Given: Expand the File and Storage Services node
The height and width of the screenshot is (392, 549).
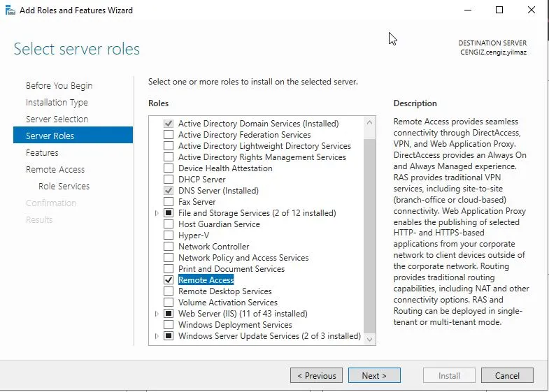Looking at the screenshot, I should (x=157, y=213).
